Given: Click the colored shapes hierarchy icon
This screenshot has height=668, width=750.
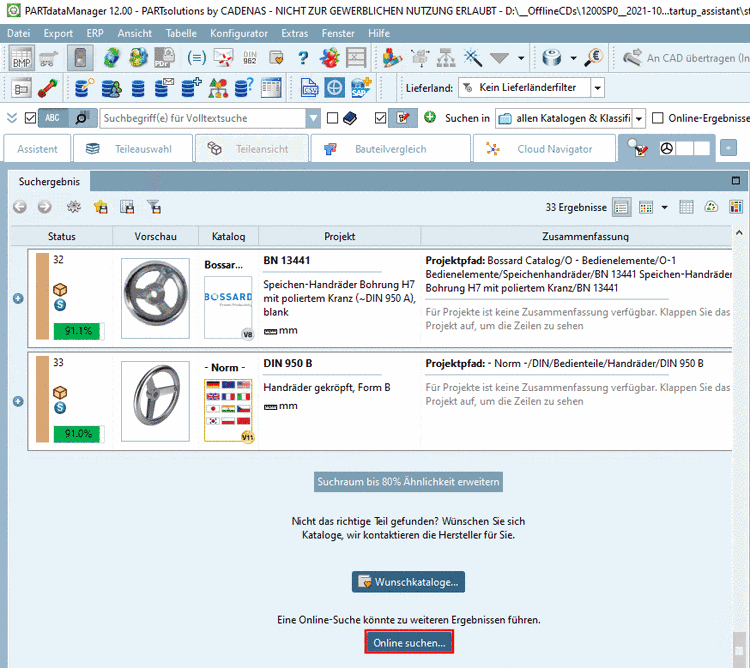Looking at the screenshot, I should point(218,88).
